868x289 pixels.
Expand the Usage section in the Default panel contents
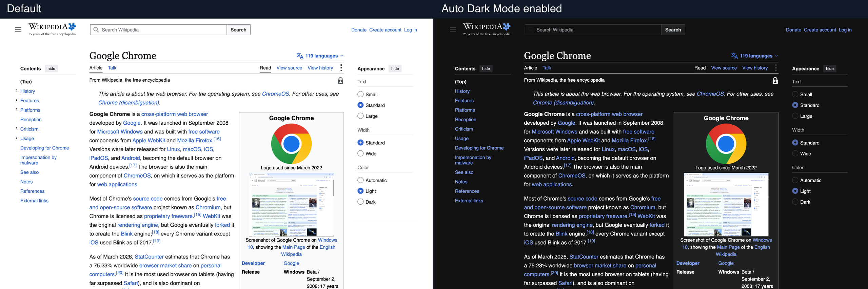(16, 138)
